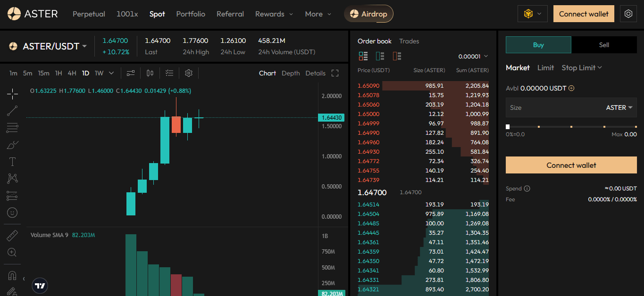Click the size percentage slider handle

[x=508, y=127]
